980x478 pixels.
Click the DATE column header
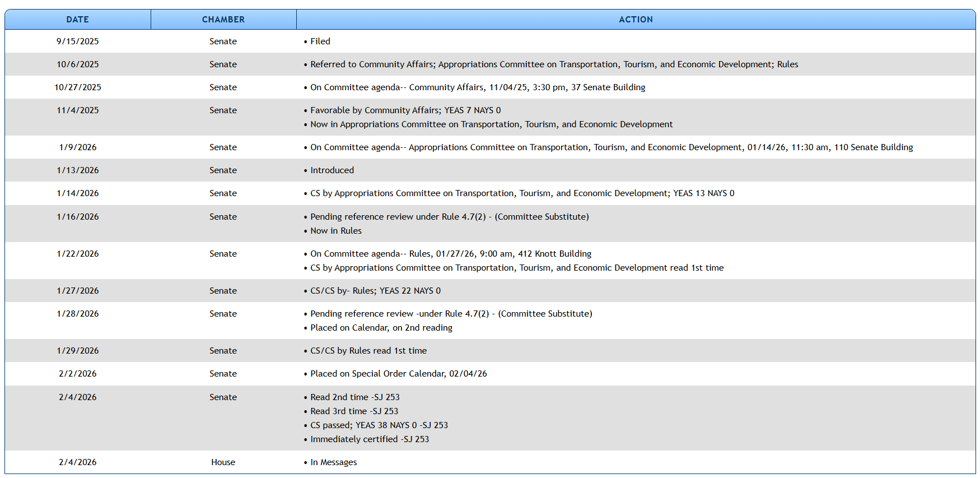coord(77,20)
